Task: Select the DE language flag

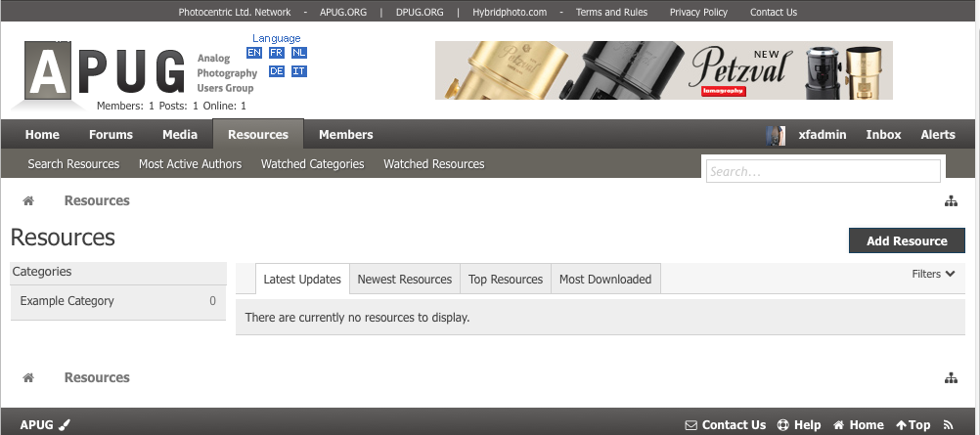Action: click(x=277, y=71)
